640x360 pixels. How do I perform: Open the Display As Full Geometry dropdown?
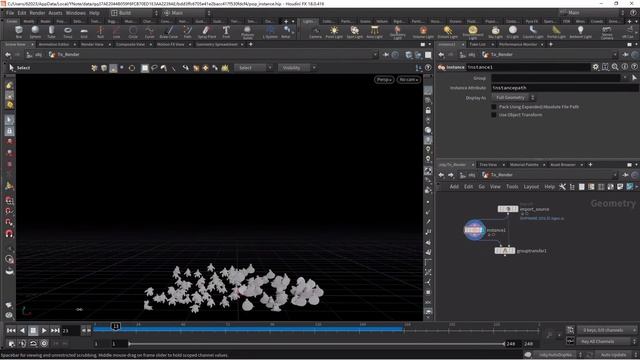click(513, 98)
